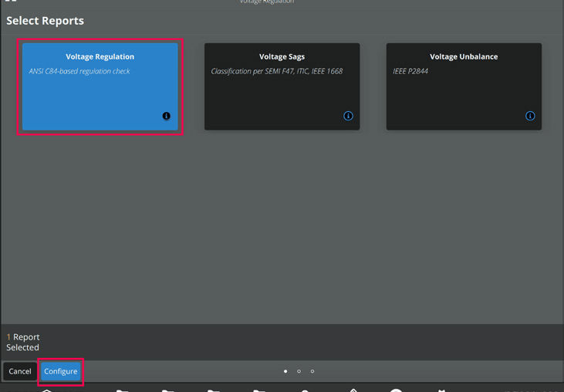Click the Voltage Sags info icon
This screenshot has width=564, height=392.
click(x=348, y=116)
